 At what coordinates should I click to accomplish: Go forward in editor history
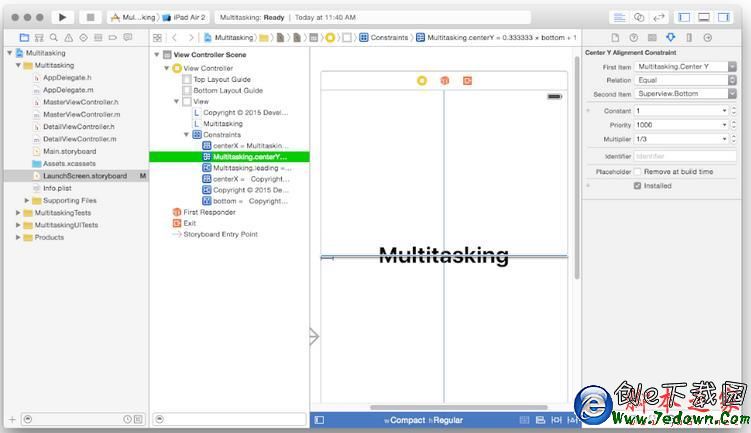[x=191, y=37]
